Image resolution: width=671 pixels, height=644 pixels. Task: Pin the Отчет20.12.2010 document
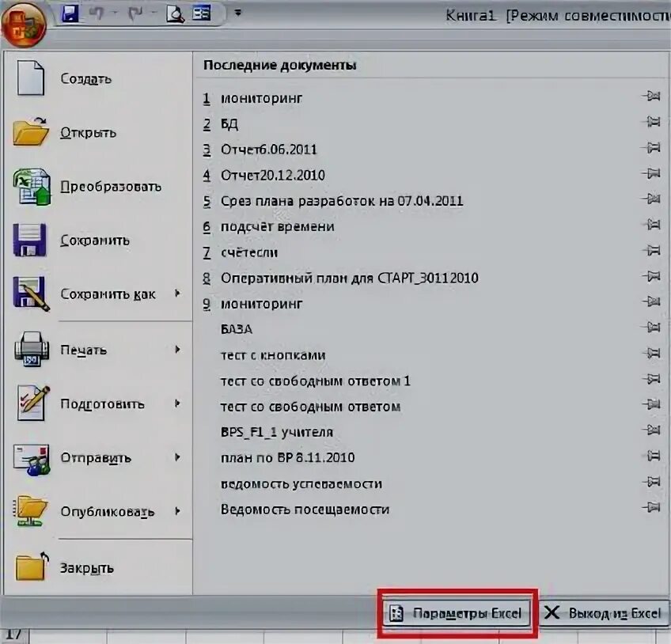[x=652, y=173]
